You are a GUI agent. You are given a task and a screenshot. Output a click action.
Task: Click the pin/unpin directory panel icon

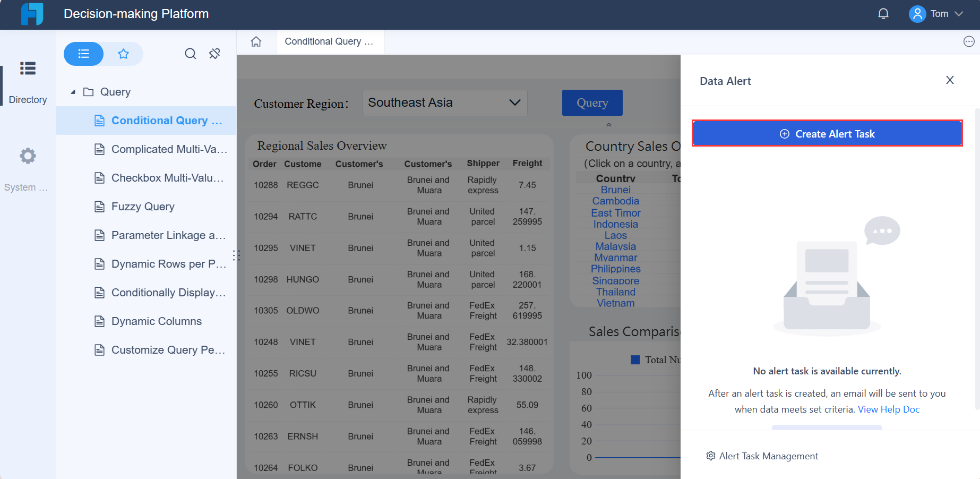pyautogui.click(x=214, y=53)
